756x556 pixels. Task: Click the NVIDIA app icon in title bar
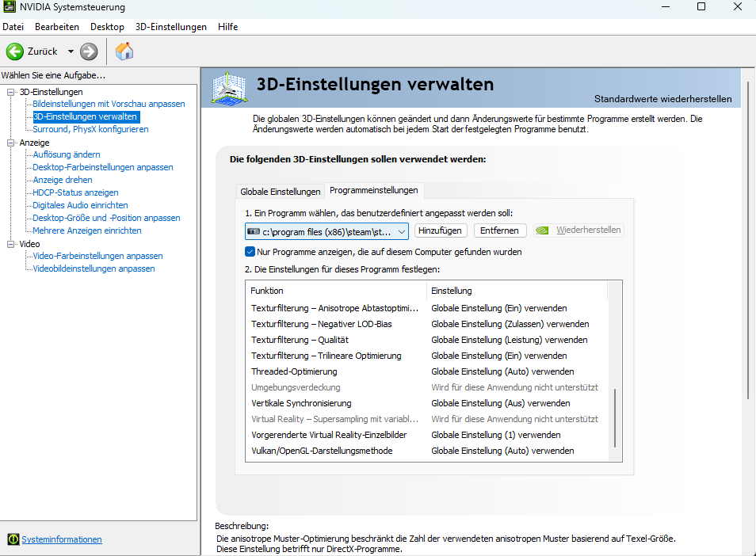click(x=10, y=7)
